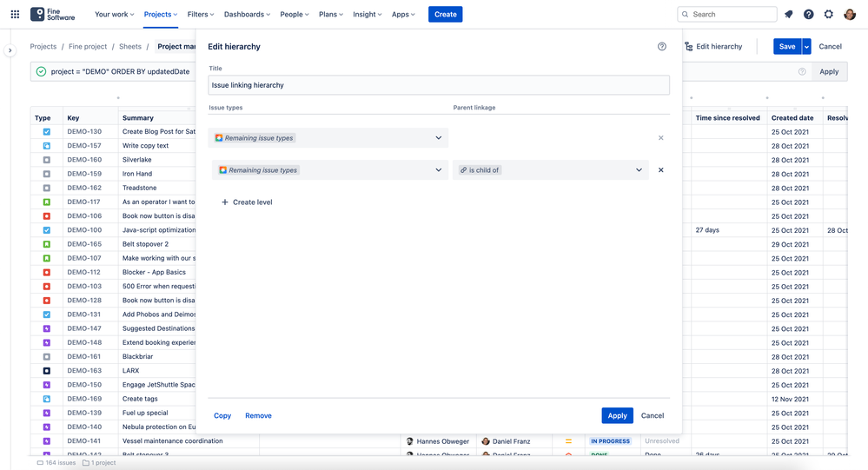Screen dimensions: 868x470
Task: Click the blue Create button
Action: click(x=445, y=15)
